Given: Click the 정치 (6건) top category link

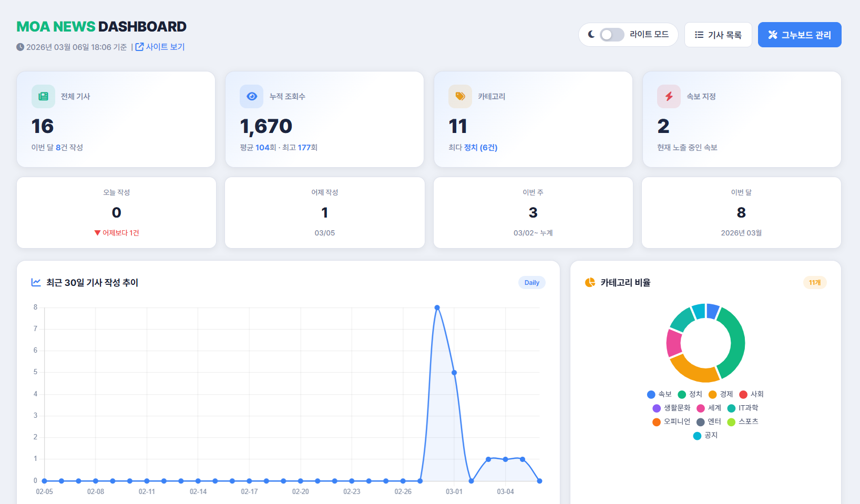Looking at the screenshot, I should pyautogui.click(x=480, y=148).
